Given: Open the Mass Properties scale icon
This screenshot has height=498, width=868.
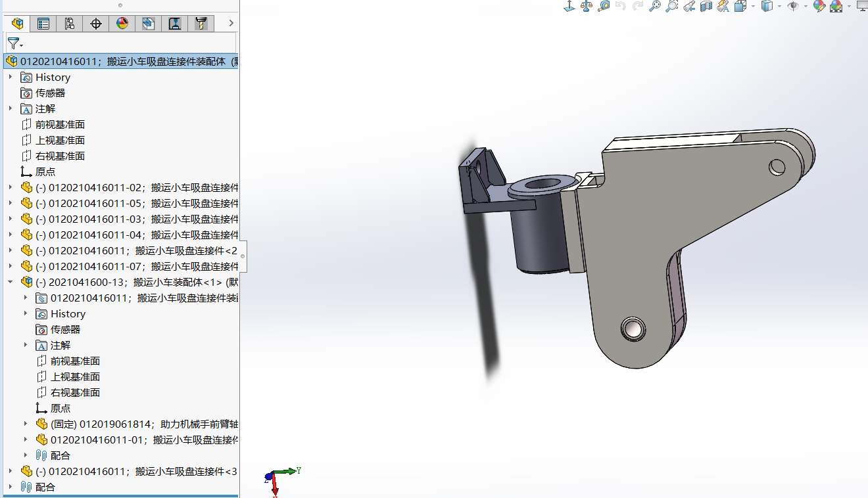Looking at the screenshot, I should (x=587, y=6).
